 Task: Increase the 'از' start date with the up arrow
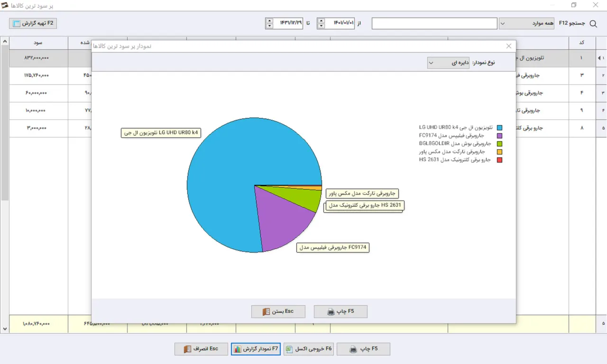pyautogui.click(x=321, y=20)
